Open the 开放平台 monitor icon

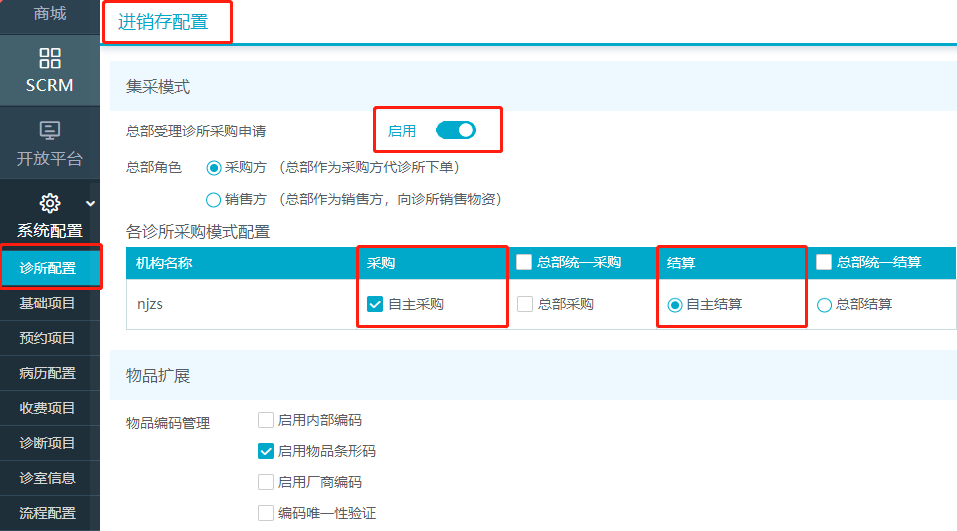click(49, 130)
